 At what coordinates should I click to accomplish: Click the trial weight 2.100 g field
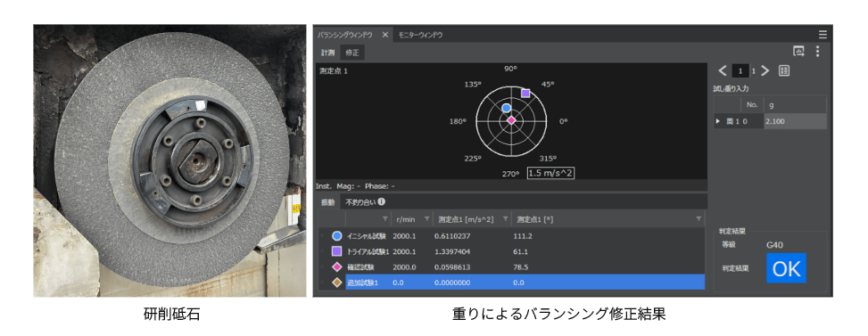(795, 121)
